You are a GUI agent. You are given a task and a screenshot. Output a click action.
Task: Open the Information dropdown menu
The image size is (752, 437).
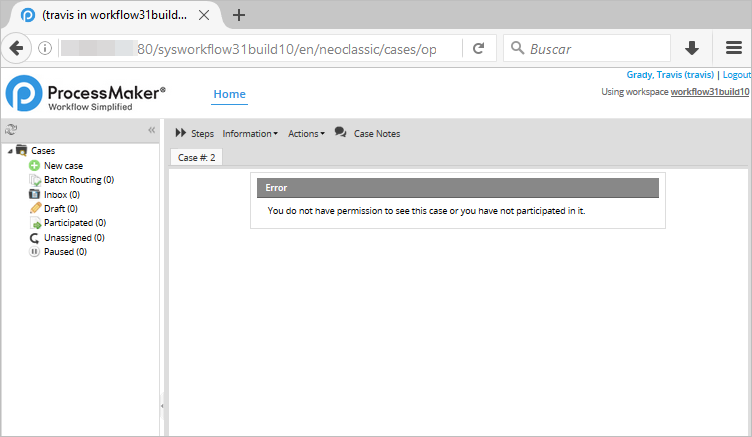point(250,133)
